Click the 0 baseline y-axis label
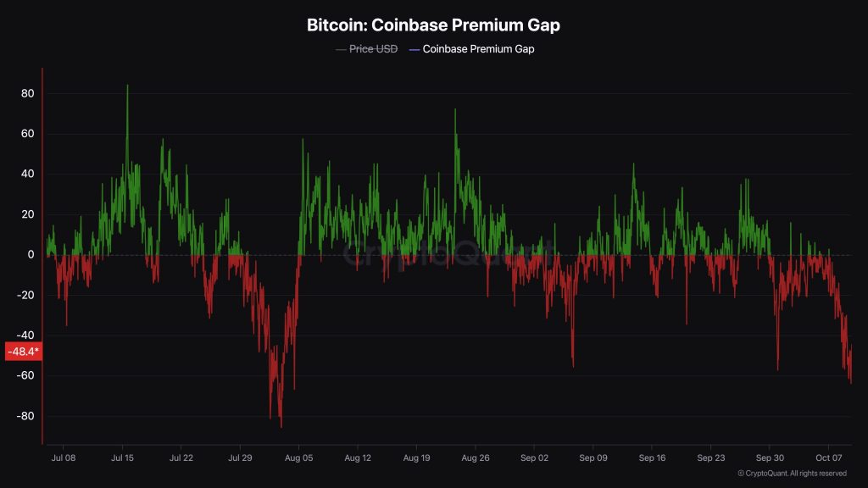The width and height of the screenshot is (868, 488). coord(31,255)
